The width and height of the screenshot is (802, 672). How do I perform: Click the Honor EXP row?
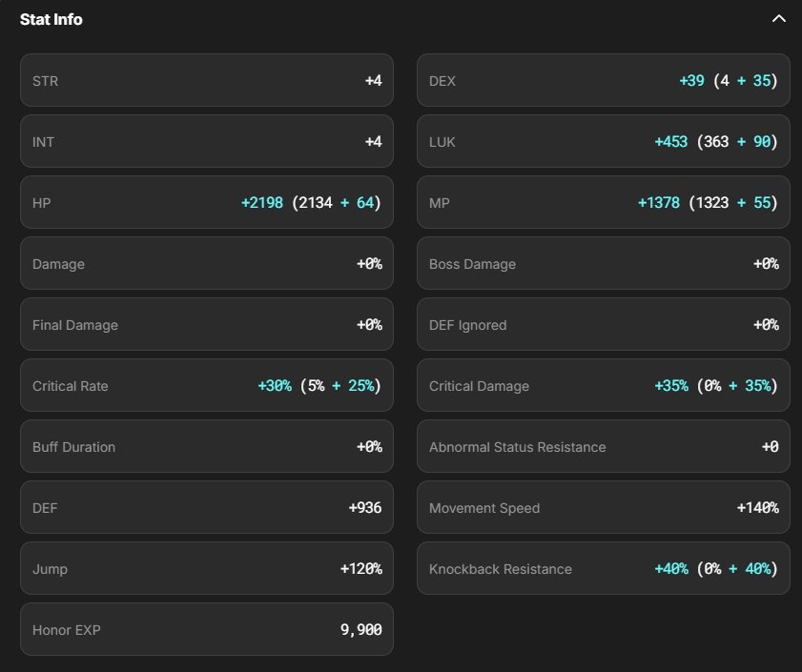click(x=206, y=629)
